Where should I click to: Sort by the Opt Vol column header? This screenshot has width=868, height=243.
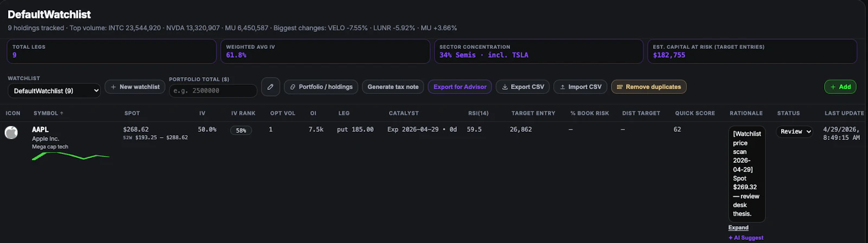[x=283, y=113]
